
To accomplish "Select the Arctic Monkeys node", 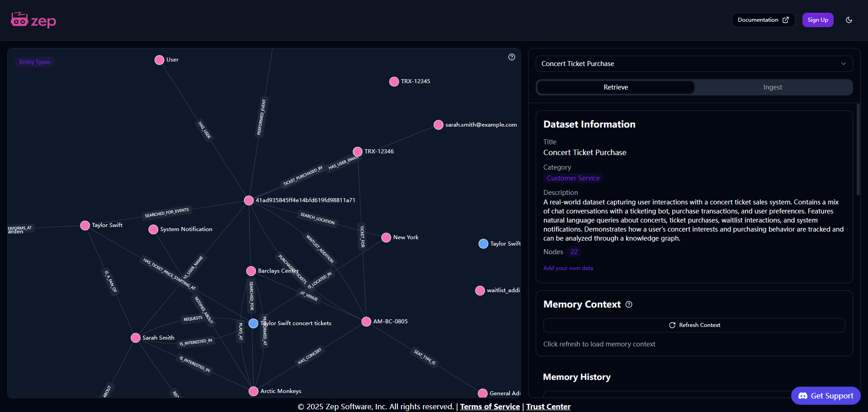I will (x=254, y=391).
